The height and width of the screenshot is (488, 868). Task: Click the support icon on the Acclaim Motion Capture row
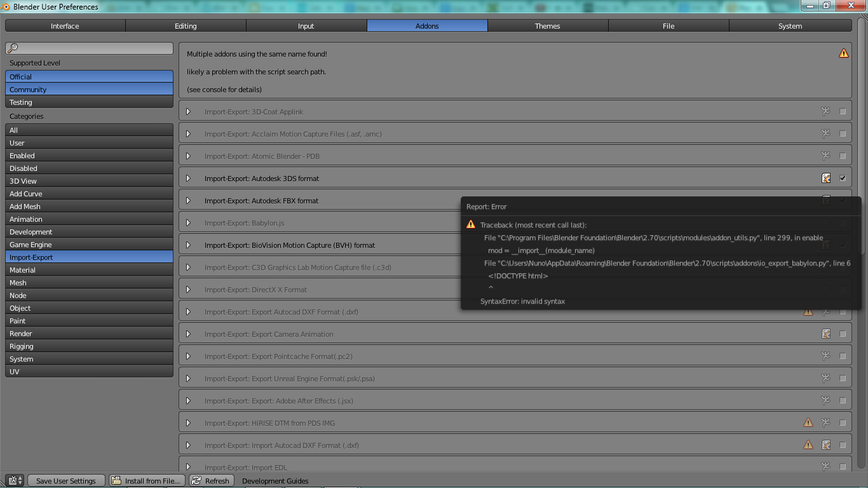825,134
